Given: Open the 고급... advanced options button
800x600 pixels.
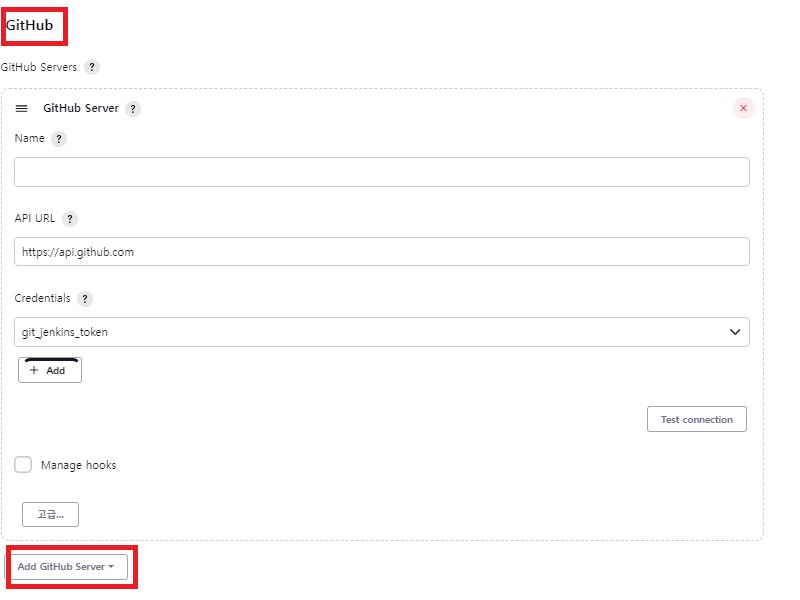Looking at the screenshot, I should (51, 514).
